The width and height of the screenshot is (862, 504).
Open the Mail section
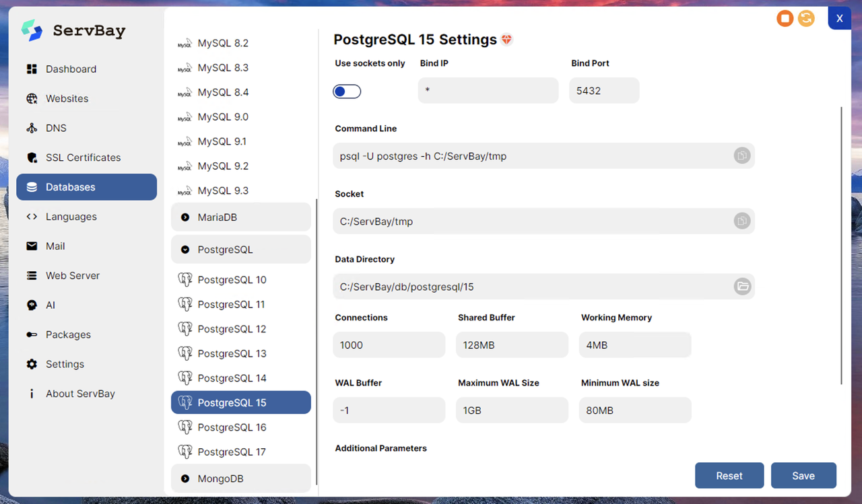[86, 246]
